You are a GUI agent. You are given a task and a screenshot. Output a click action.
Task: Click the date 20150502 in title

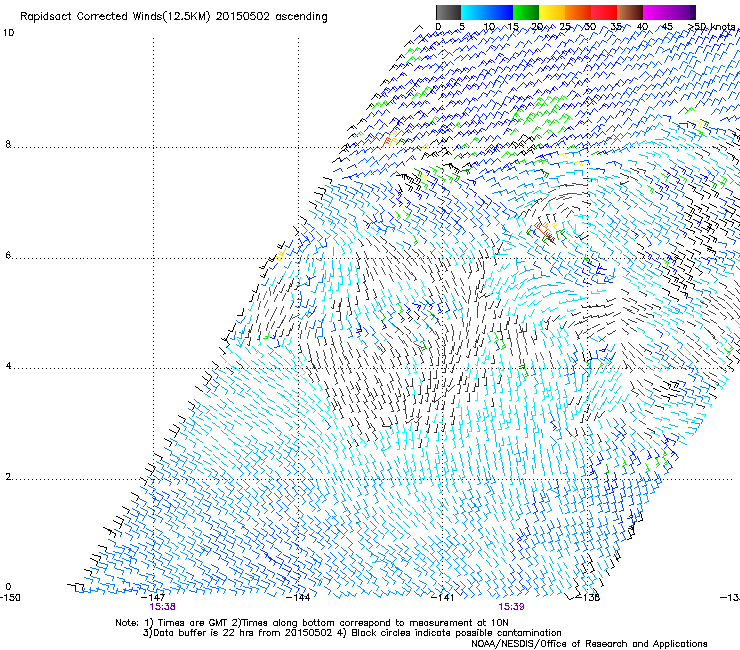[x=243, y=17]
